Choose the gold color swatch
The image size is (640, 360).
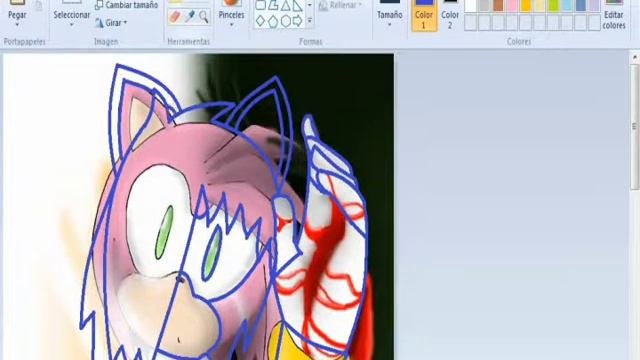pos(526,5)
